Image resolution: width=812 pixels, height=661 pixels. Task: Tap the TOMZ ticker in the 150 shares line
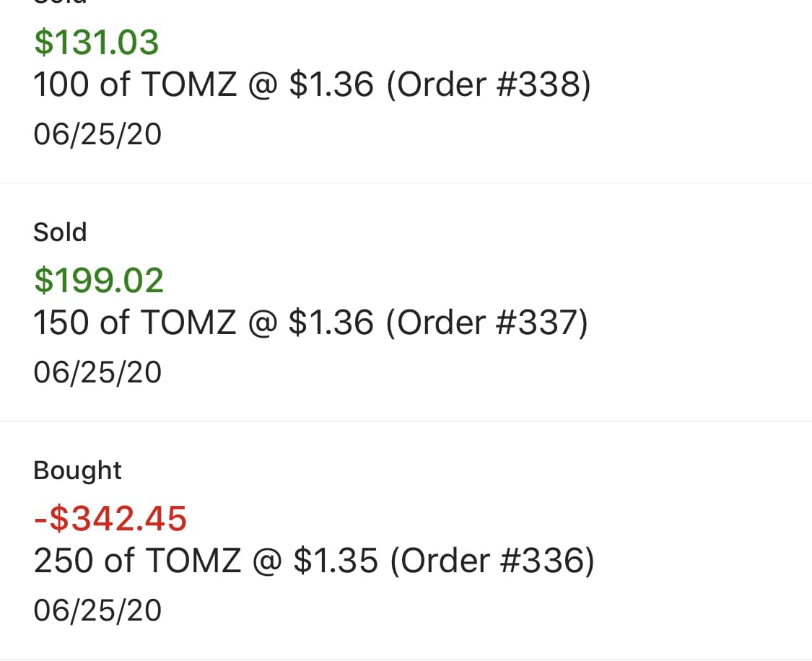point(188,323)
